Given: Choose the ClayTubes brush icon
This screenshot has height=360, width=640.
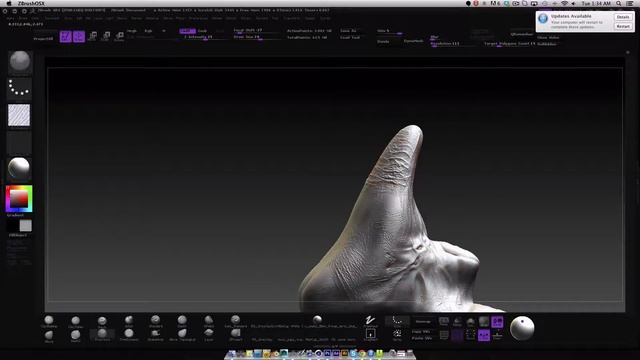Looking at the screenshot, I should [x=76, y=322].
